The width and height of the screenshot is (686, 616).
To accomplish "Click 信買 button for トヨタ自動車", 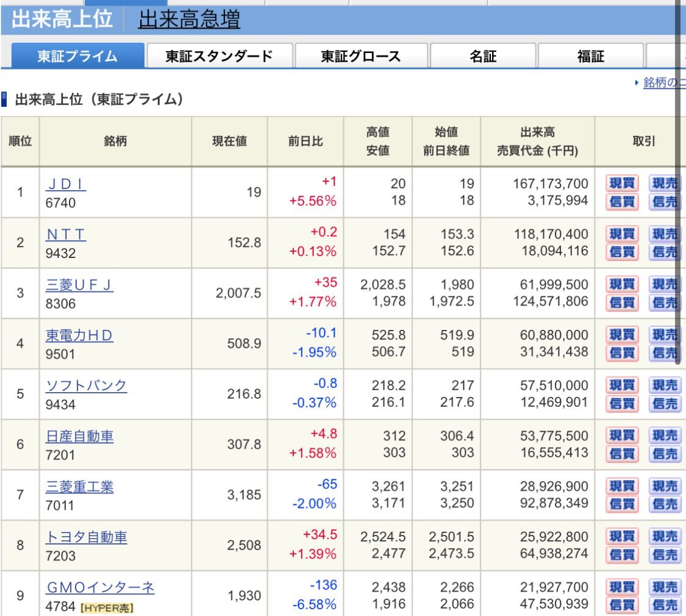I will tap(622, 555).
